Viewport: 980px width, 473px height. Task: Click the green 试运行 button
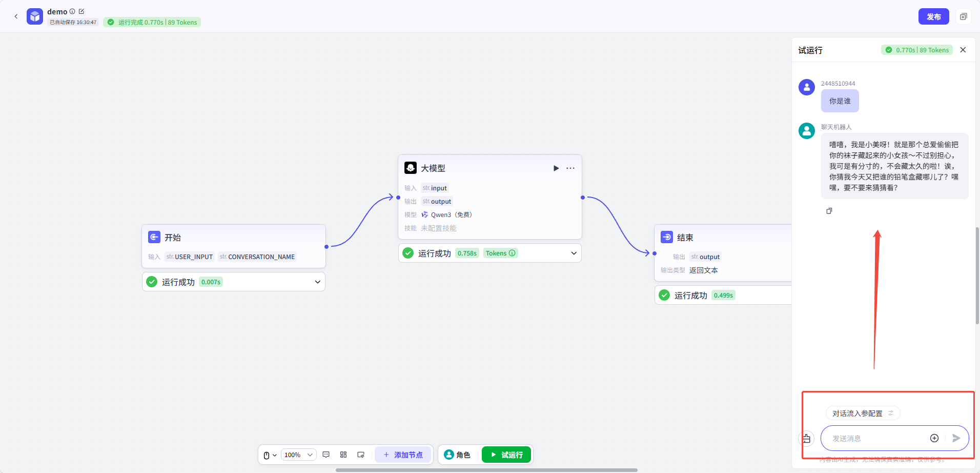(x=506, y=455)
